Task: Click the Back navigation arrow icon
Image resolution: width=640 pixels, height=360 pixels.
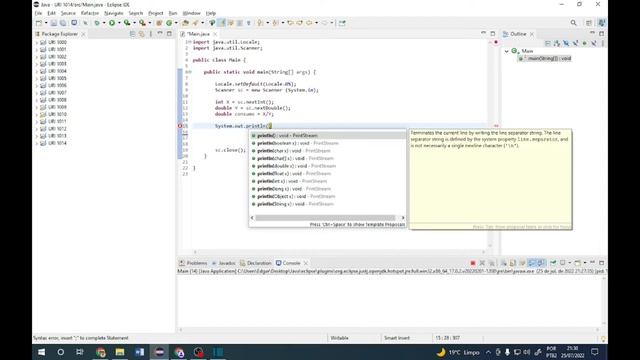Action: pyautogui.click(x=309, y=23)
